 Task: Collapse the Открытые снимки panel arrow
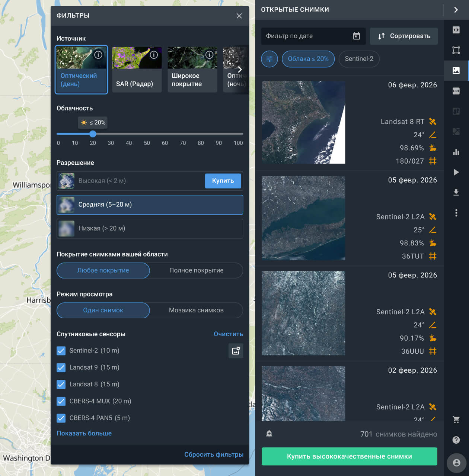pyautogui.click(x=456, y=10)
